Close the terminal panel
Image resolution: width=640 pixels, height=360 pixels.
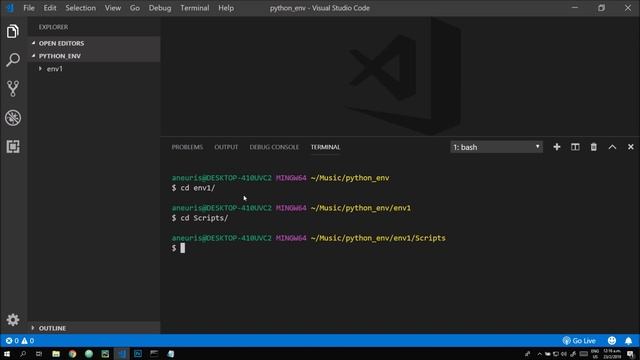click(x=631, y=147)
